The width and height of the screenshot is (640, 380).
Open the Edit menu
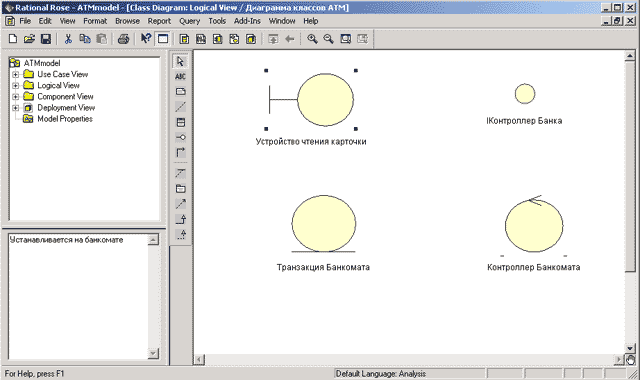[45, 21]
